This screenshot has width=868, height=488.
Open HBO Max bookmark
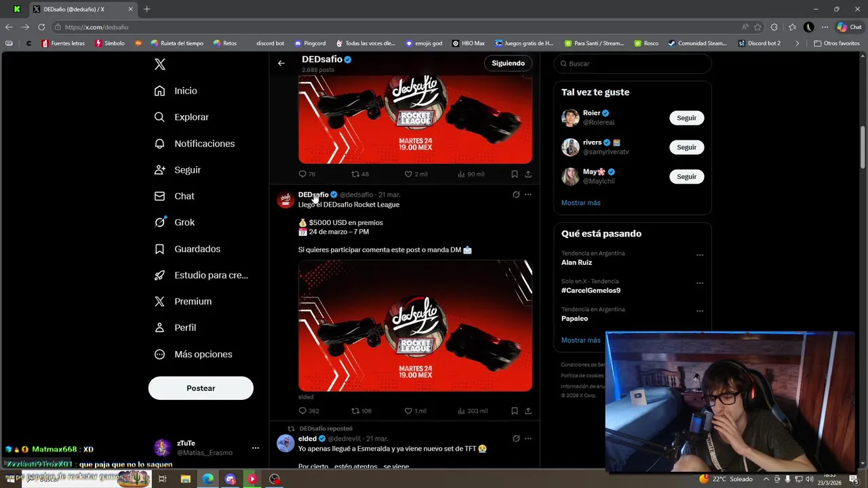coord(468,43)
